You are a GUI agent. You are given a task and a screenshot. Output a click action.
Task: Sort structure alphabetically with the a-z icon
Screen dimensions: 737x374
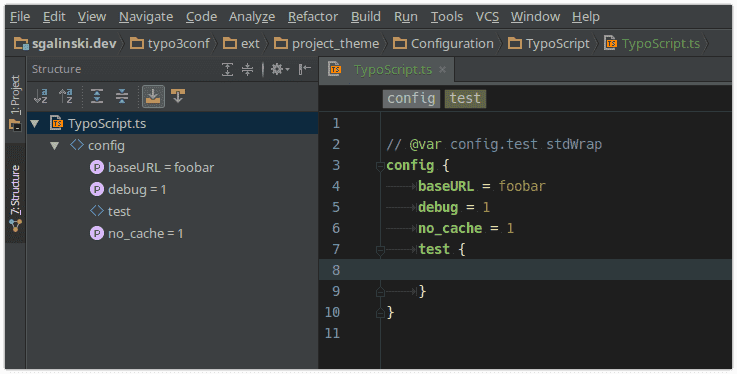(x=41, y=96)
